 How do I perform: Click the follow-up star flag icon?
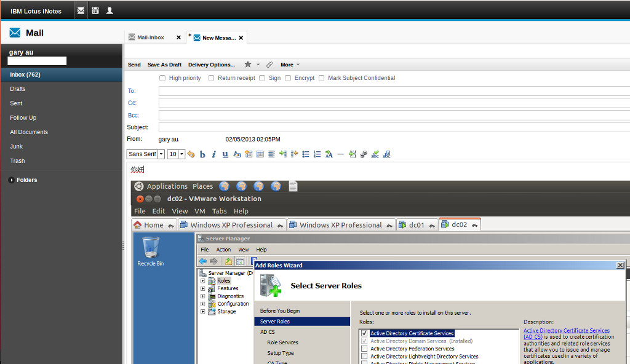click(248, 65)
